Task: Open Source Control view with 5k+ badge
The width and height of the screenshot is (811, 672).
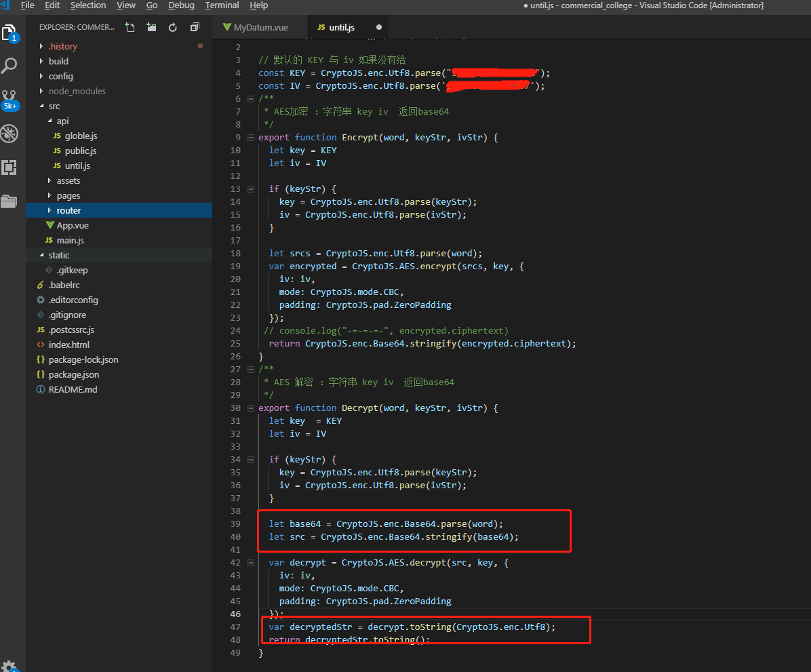Action: pos(9,100)
